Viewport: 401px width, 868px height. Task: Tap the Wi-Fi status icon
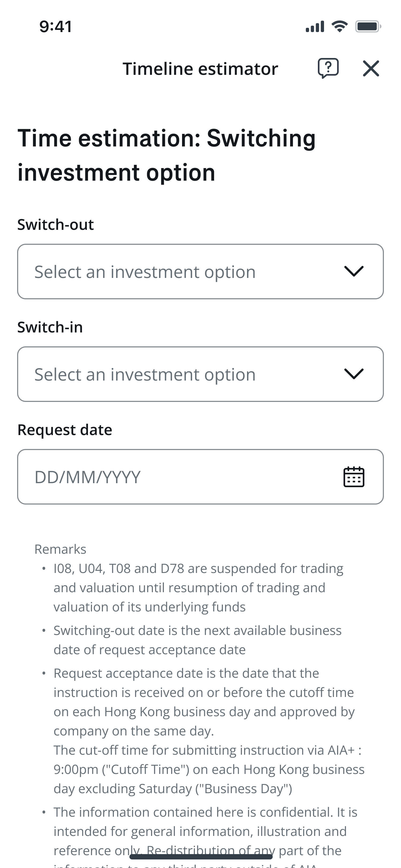point(339,26)
